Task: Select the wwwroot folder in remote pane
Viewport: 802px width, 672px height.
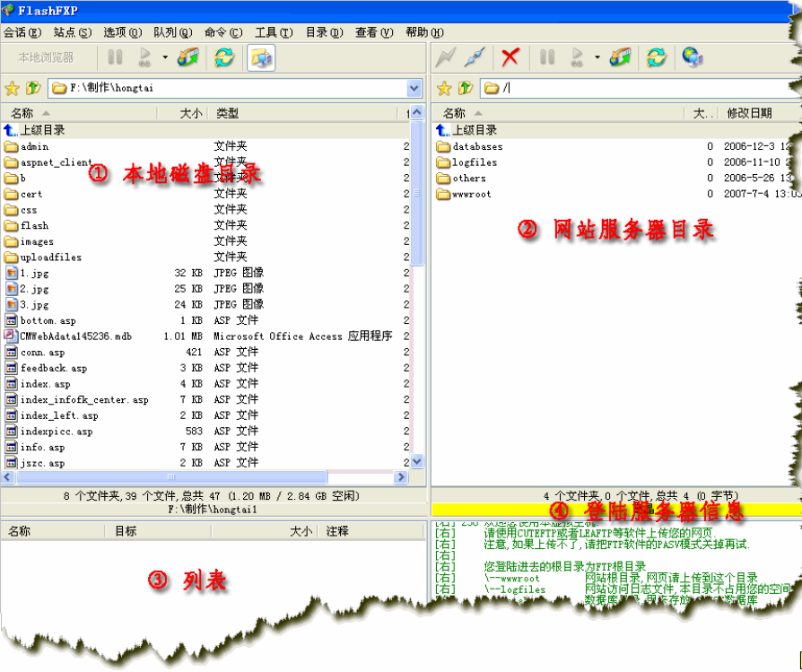Action: tap(471, 194)
